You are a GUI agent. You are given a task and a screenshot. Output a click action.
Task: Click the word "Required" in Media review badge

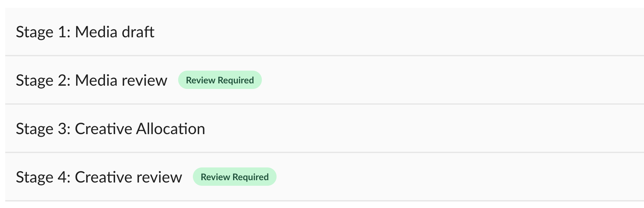(236, 80)
